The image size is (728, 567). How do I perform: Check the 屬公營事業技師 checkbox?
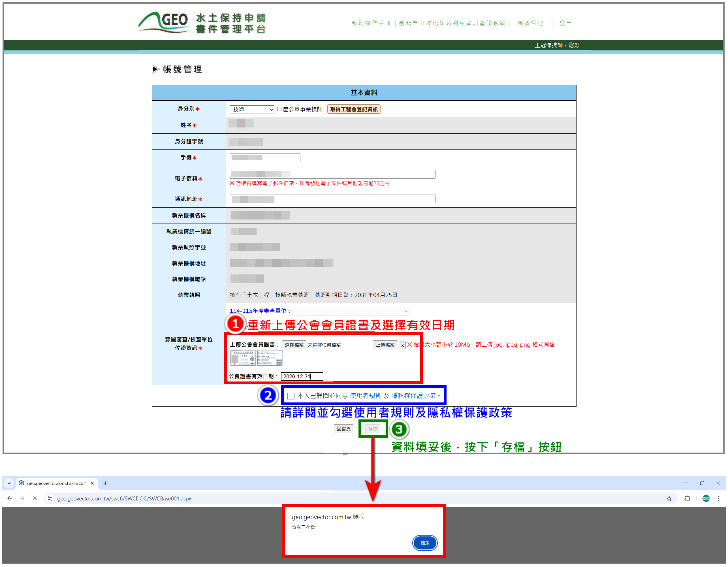pos(279,109)
